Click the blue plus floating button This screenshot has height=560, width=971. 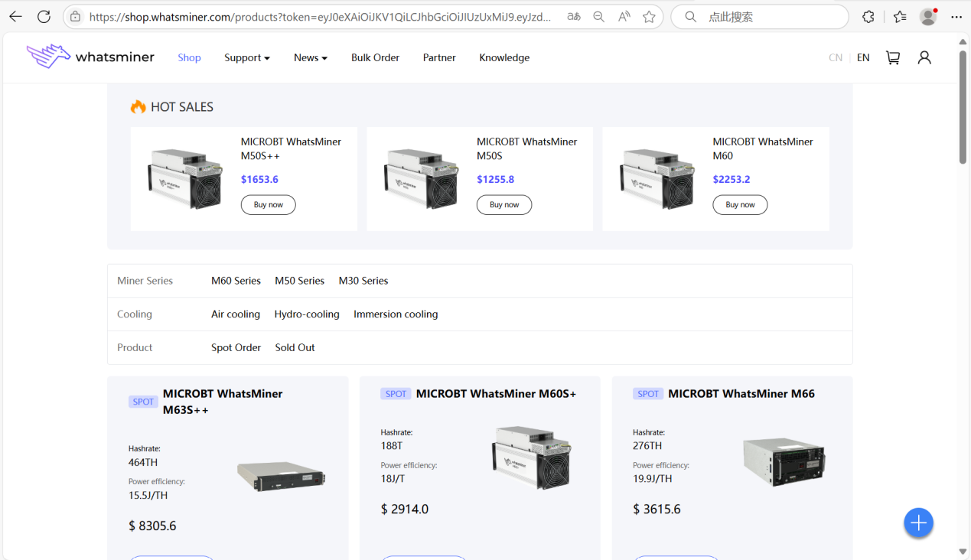[x=918, y=523]
